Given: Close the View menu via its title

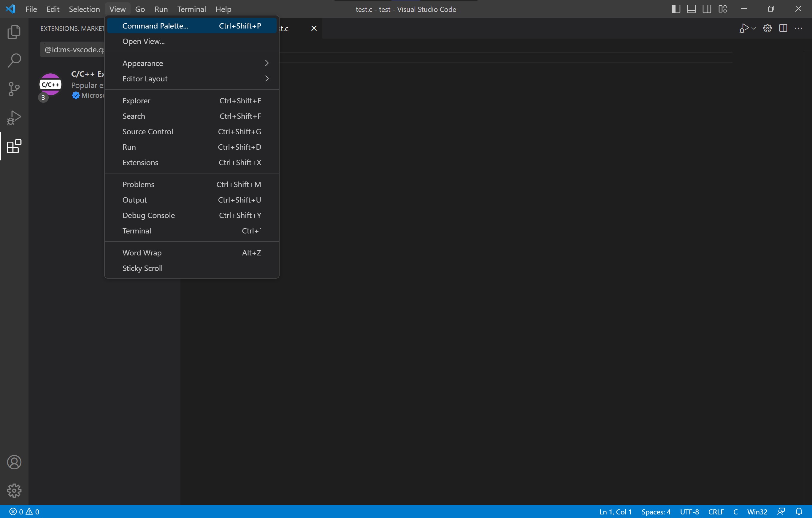Looking at the screenshot, I should point(117,9).
